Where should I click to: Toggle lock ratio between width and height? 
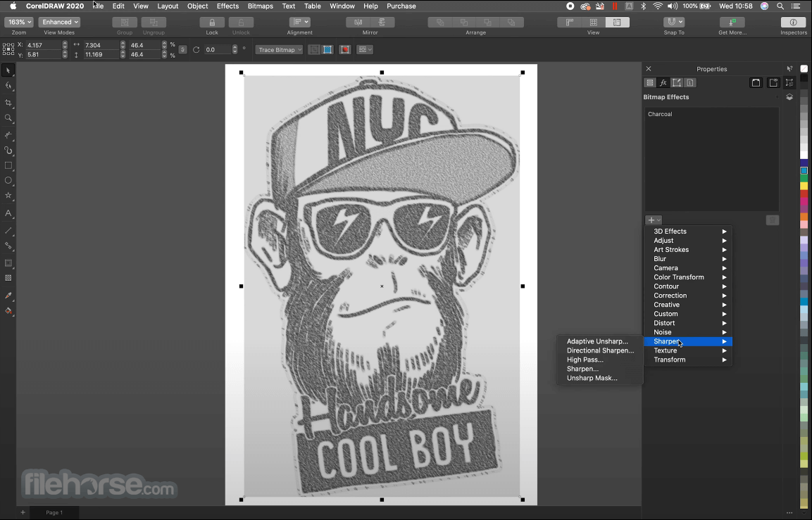tap(182, 50)
